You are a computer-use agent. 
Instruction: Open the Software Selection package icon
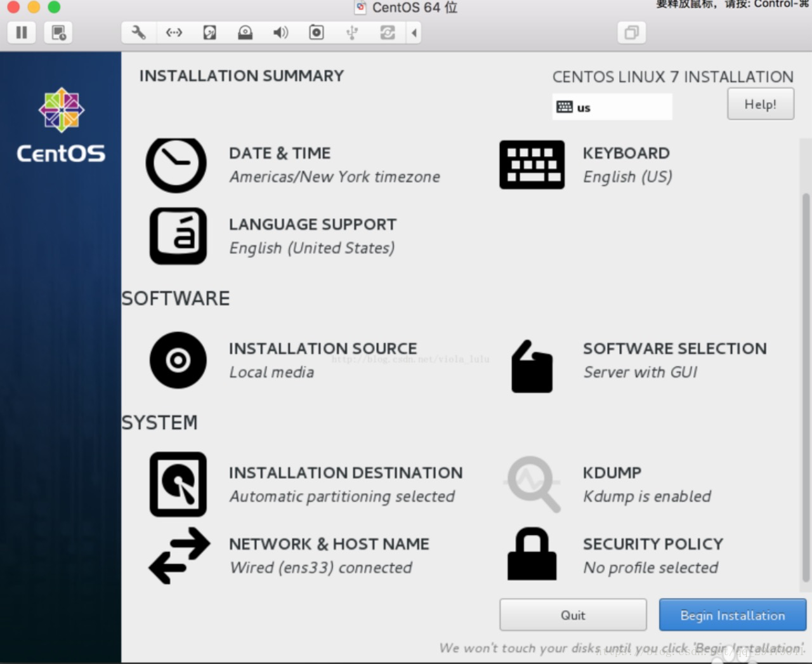(532, 367)
